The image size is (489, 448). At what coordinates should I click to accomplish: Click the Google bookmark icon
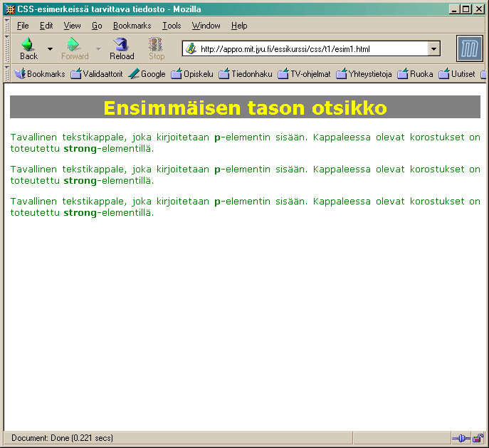(x=134, y=74)
